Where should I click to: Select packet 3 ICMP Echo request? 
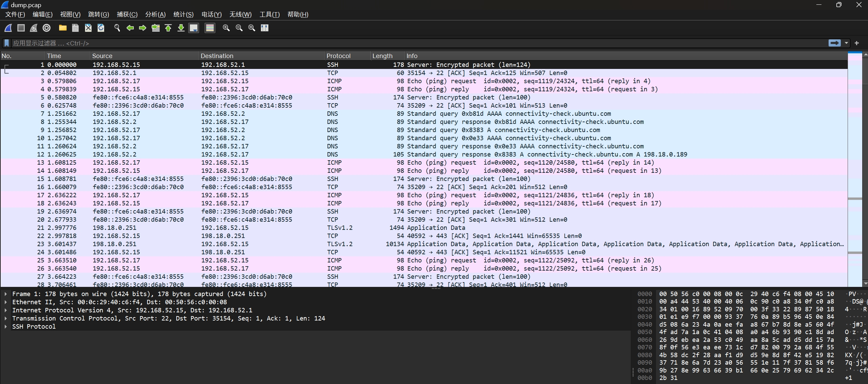(424, 81)
